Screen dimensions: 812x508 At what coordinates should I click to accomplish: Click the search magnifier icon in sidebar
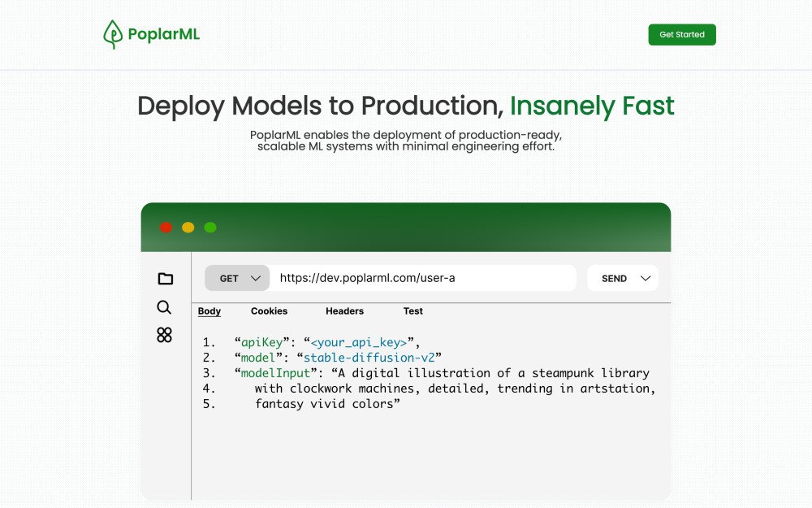(164, 307)
